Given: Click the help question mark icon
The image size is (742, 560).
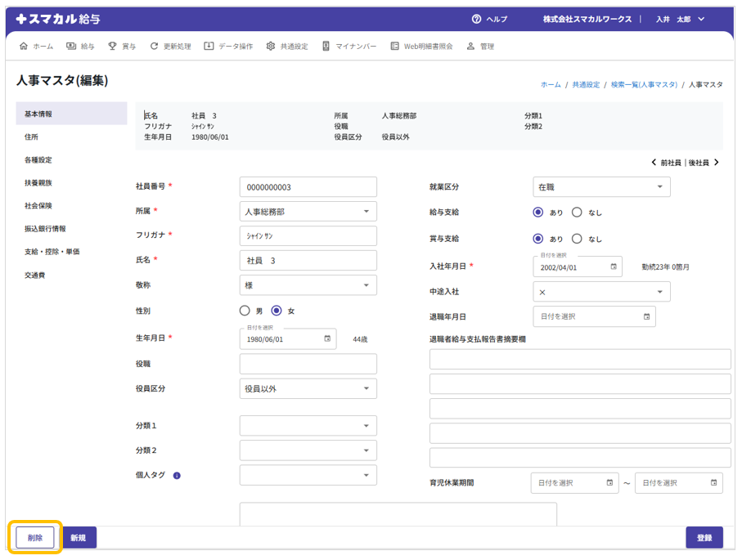Looking at the screenshot, I should pos(476,19).
